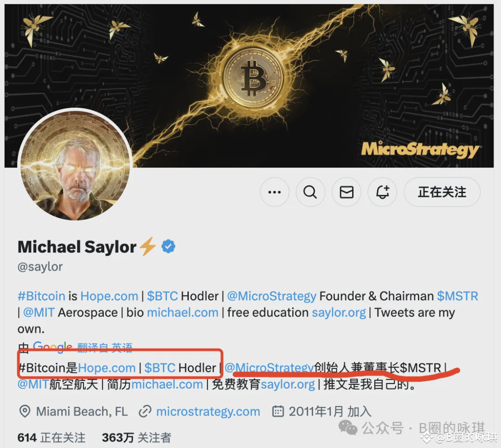Open the Hope.com link in English bio

(109, 296)
